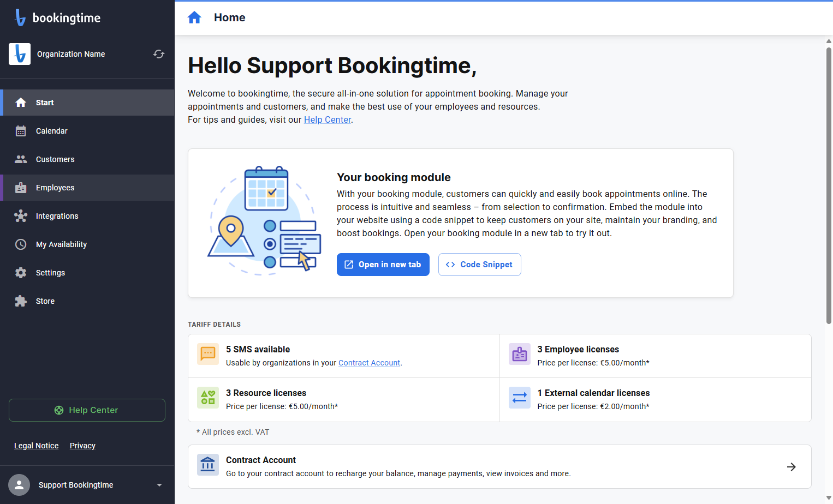Click the Settings gear icon
Viewport: 833px width, 504px height.
(21, 273)
